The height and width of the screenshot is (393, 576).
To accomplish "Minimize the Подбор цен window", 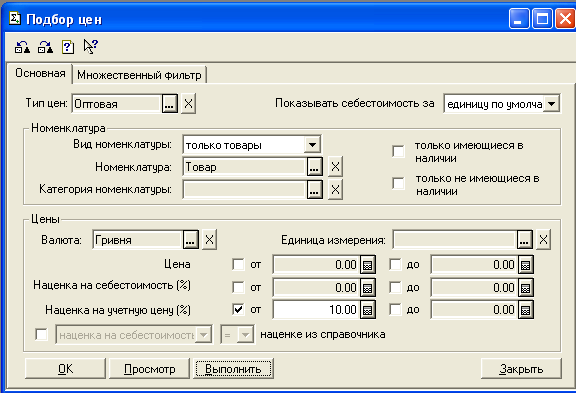I will tap(519, 18).
